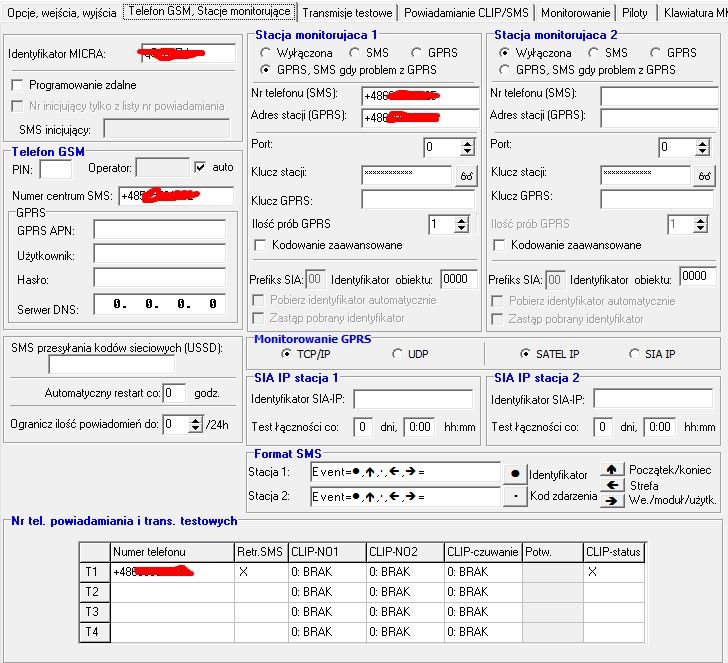This screenshot has height=663, width=728.
Task: Click the USSD SMS code input field
Action: coord(111,365)
